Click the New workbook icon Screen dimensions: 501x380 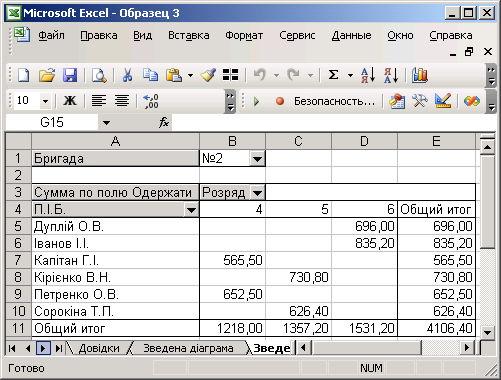23,75
